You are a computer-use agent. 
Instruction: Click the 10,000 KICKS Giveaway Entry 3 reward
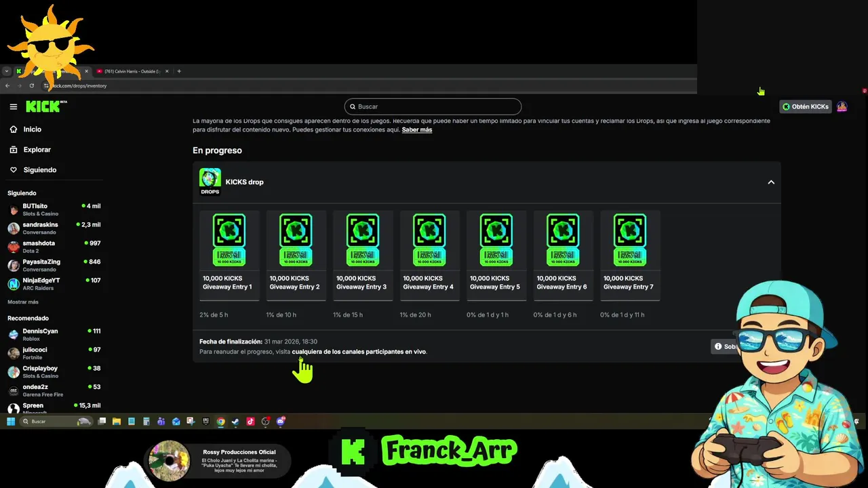point(363,255)
